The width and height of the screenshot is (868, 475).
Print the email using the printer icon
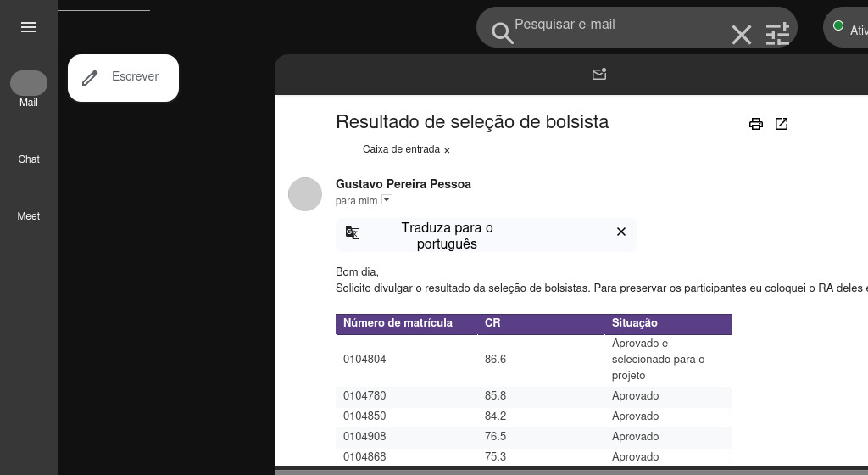[x=756, y=124]
